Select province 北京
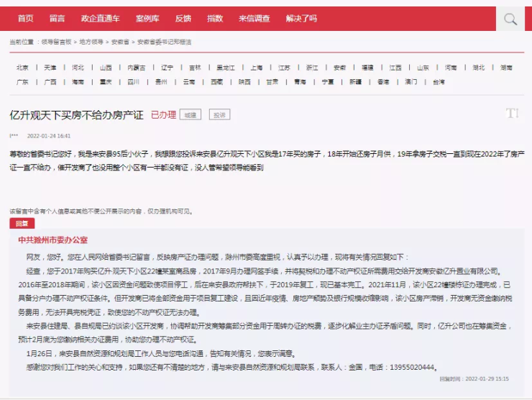The width and height of the screenshot is (532, 400). click(22, 68)
